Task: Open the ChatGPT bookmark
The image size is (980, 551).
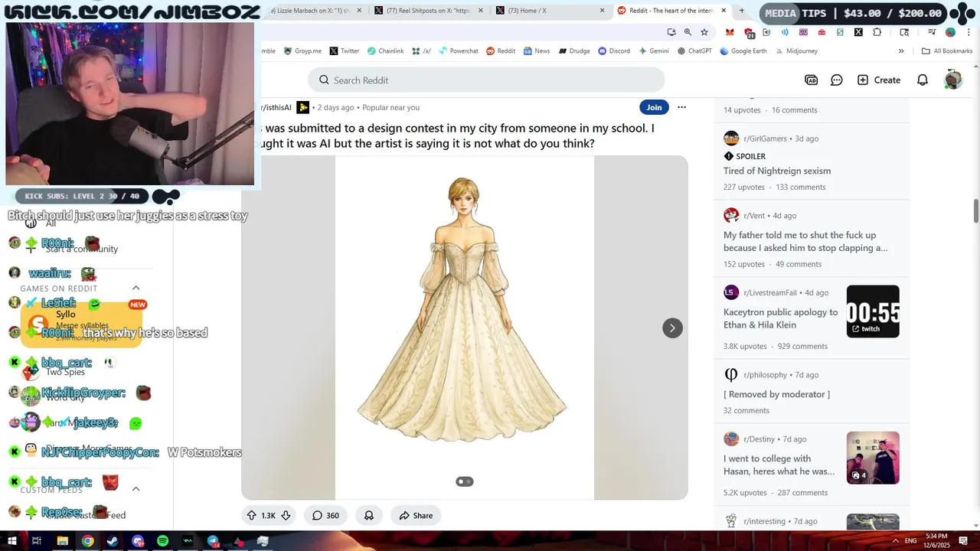Action: pos(694,51)
